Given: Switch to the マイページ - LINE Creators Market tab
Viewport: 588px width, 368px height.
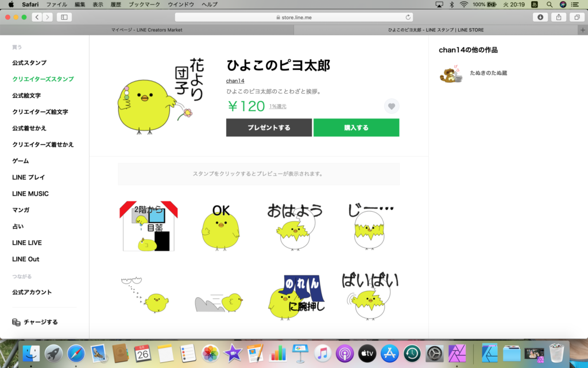Looking at the screenshot, I should (x=146, y=30).
